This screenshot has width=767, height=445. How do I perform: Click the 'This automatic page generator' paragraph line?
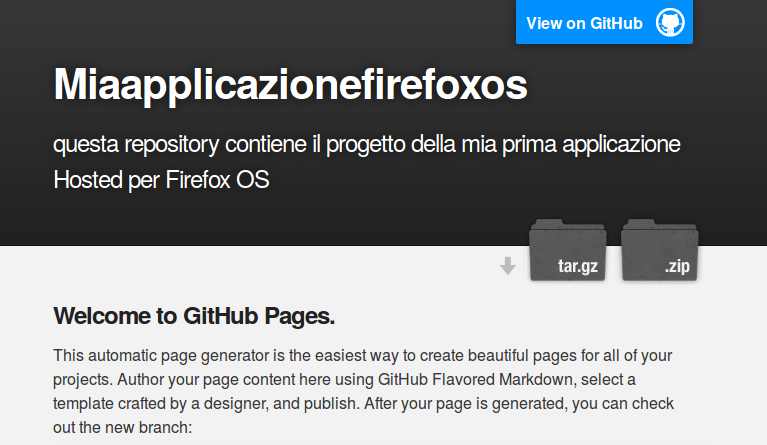363,356
